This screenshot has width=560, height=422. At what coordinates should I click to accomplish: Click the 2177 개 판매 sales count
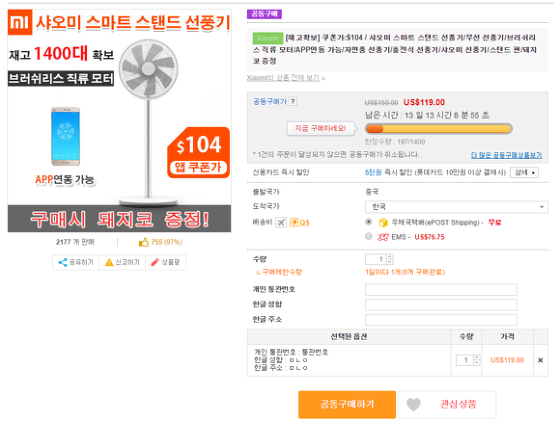pos(75,242)
